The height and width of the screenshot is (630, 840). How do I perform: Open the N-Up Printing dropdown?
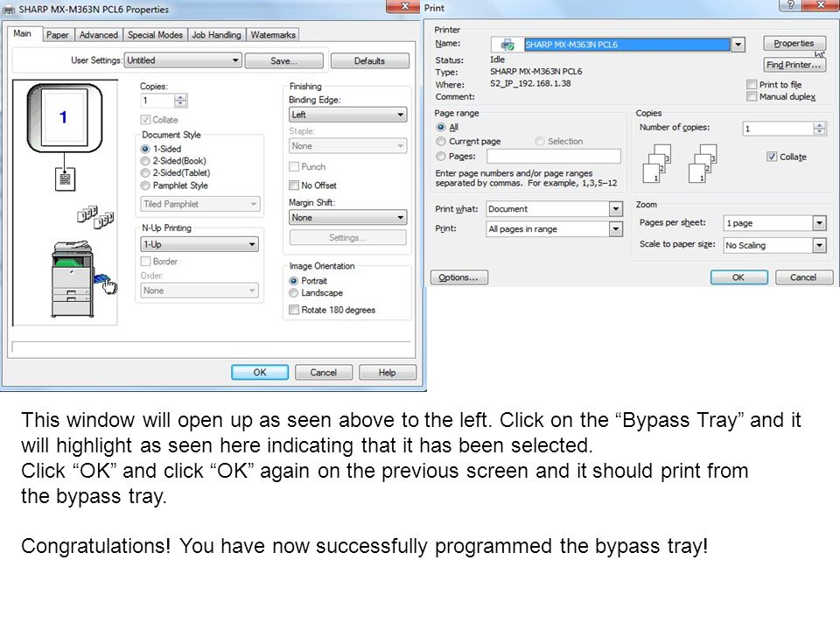(x=199, y=244)
